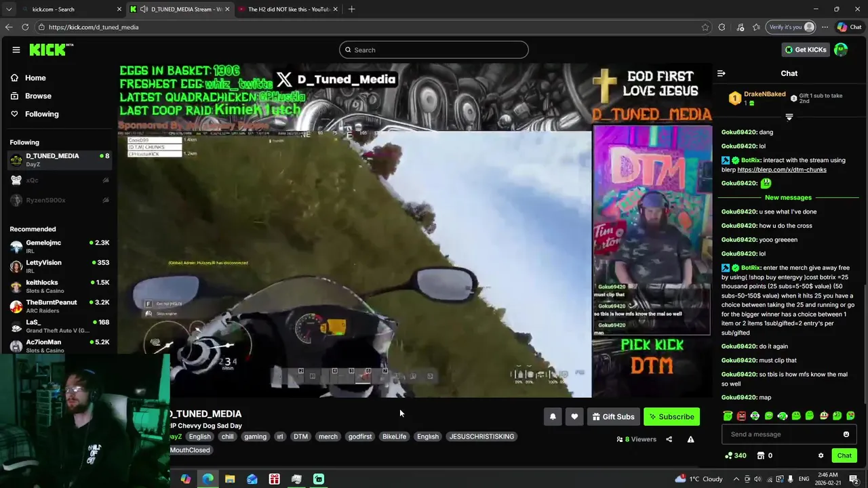Click the heart follow icon
868x488 pixels.
click(574, 417)
